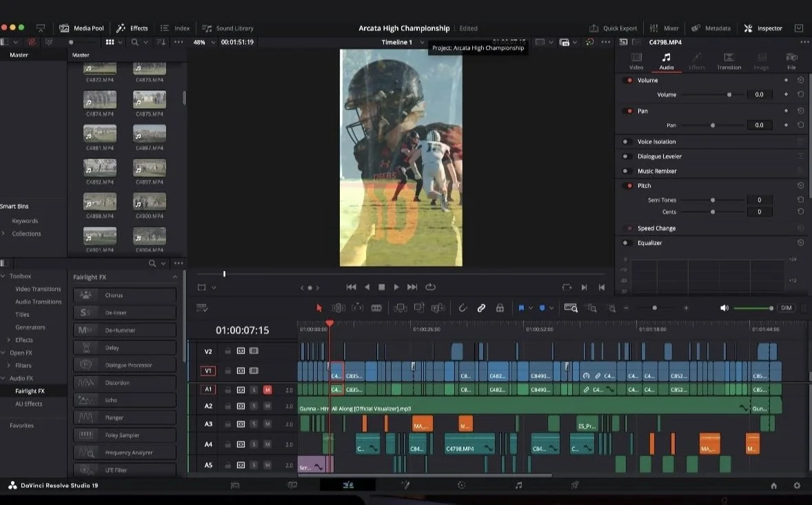This screenshot has width=812, height=505.
Task: Toggle the Media Pool panel
Action: (x=82, y=28)
